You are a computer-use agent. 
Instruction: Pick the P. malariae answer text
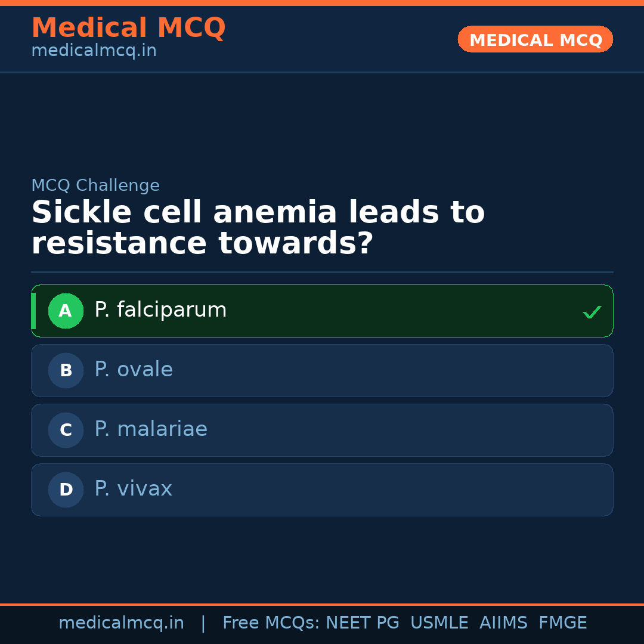[151, 429]
